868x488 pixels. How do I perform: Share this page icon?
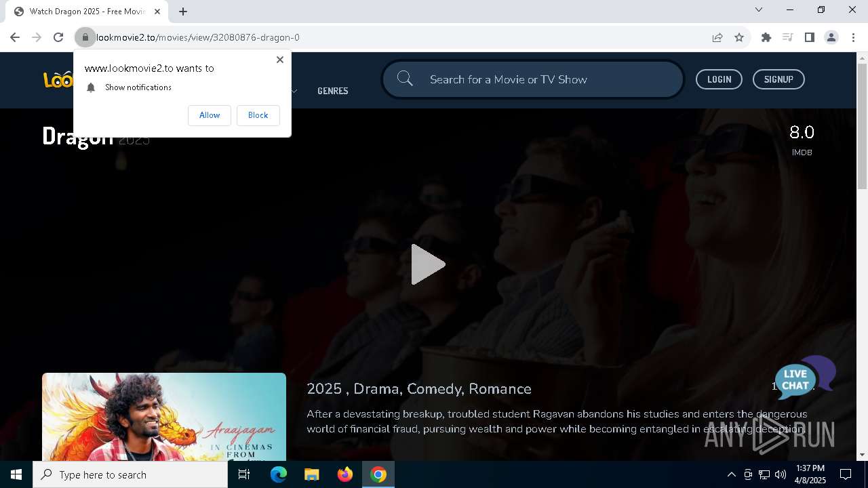click(x=717, y=37)
